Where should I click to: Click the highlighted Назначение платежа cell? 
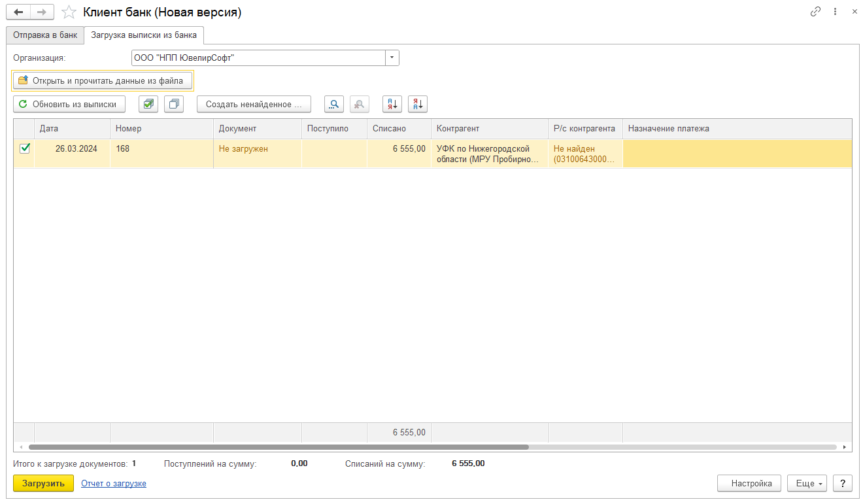click(737, 153)
